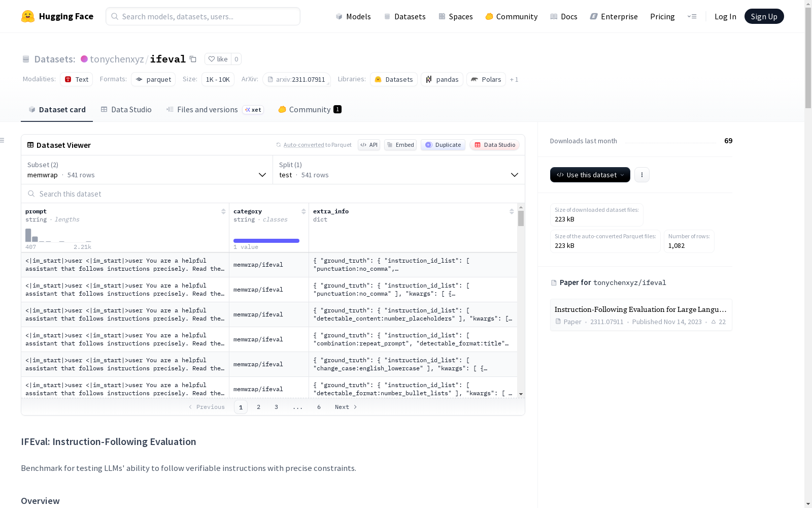The height and width of the screenshot is (508, 812).
Task: Click the Polars library tag
Action: click(486, 79)
